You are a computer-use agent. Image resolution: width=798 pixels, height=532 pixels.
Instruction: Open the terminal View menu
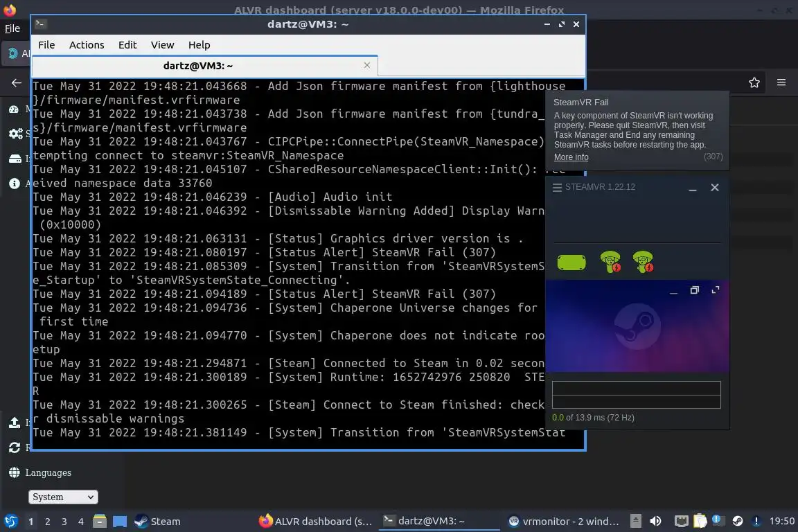162,45
